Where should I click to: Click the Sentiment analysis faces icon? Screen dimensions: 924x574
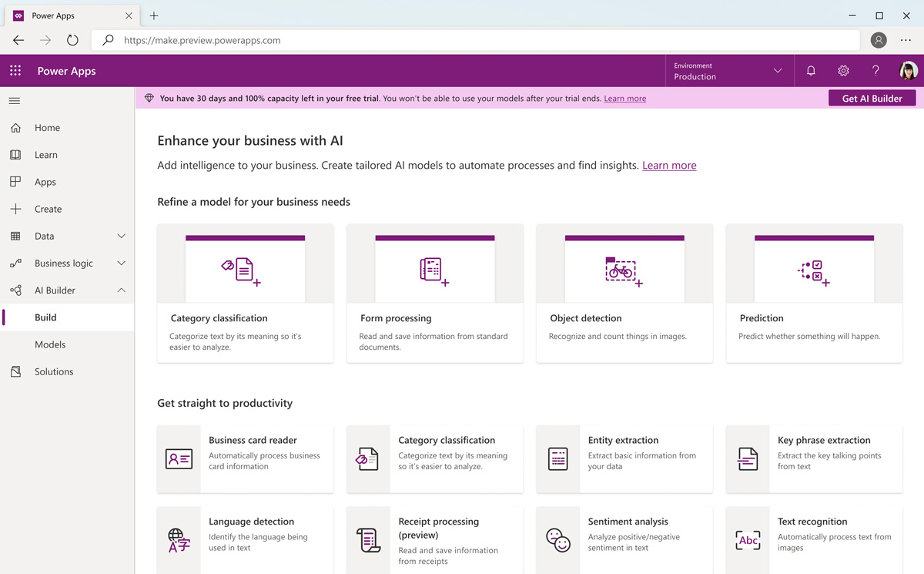[558, 540]
